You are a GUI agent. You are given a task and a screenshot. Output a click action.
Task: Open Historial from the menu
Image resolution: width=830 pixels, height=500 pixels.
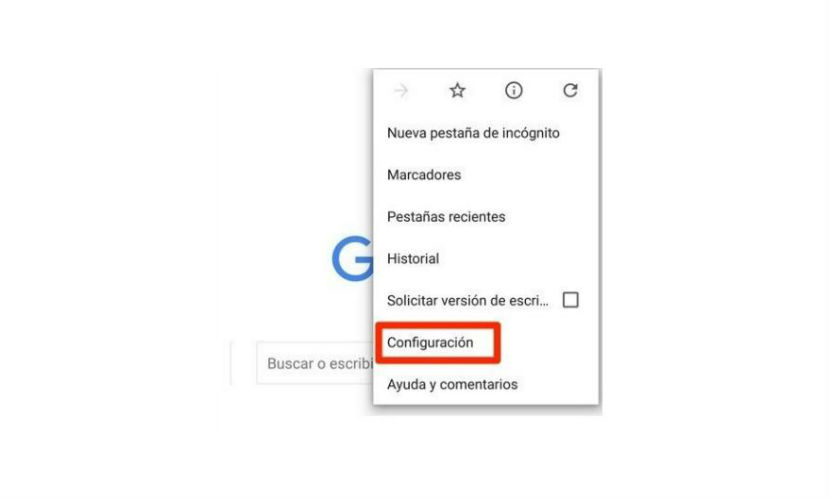413,258
